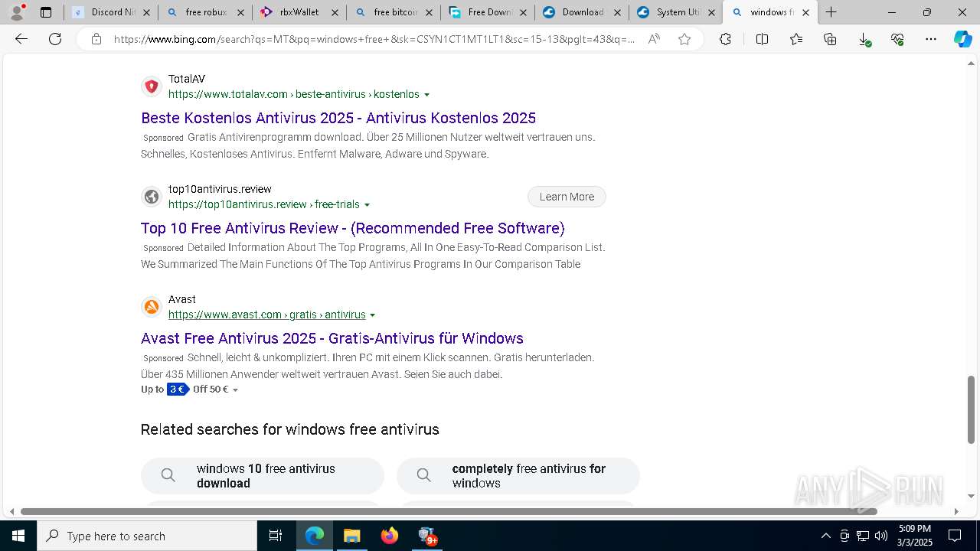
Task: View site information via the lock icon
Action: pos(96,39)
